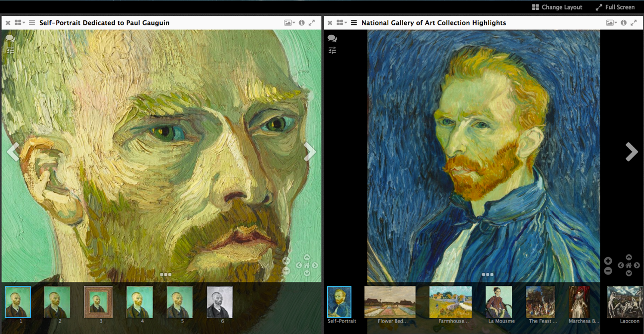The image size is (644, 334).
Task: Go to next image in Gauguin window
Action: click(310, 152)
